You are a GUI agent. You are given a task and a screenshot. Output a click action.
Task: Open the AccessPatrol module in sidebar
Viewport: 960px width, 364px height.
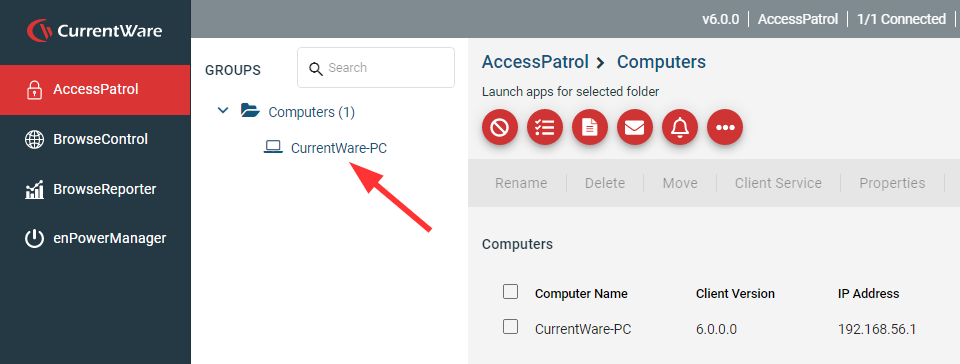coord(95,89)
